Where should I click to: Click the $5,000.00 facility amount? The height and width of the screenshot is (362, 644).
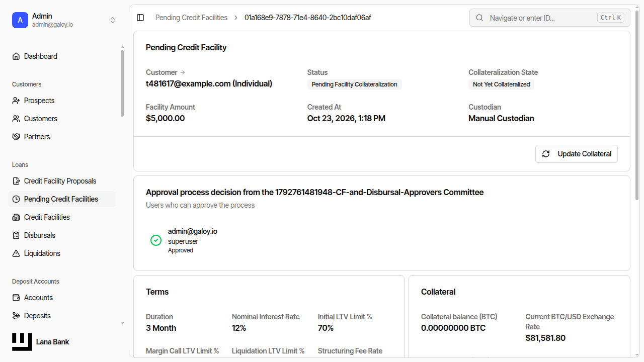tap(166, 119)
